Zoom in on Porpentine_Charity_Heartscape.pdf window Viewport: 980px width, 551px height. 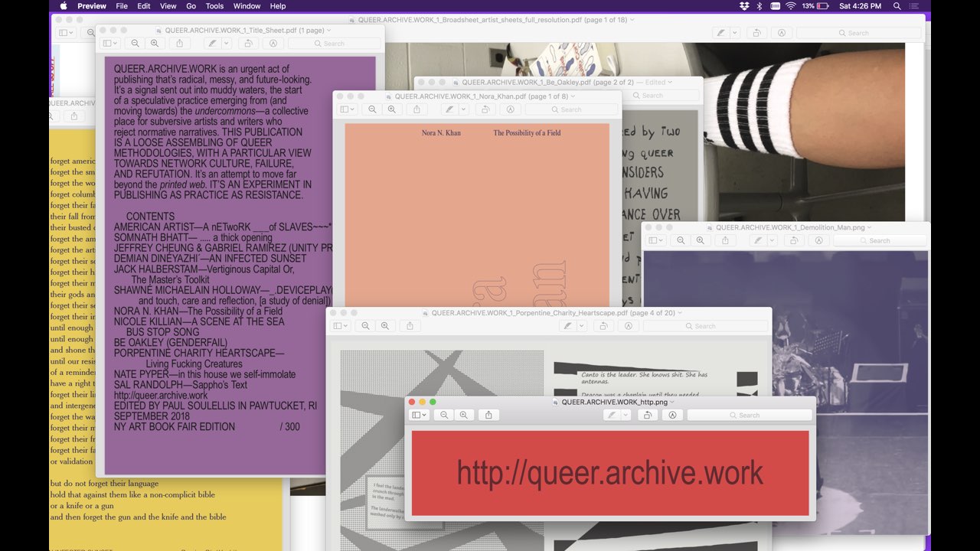pyautogui.click(x=385, y=326)
